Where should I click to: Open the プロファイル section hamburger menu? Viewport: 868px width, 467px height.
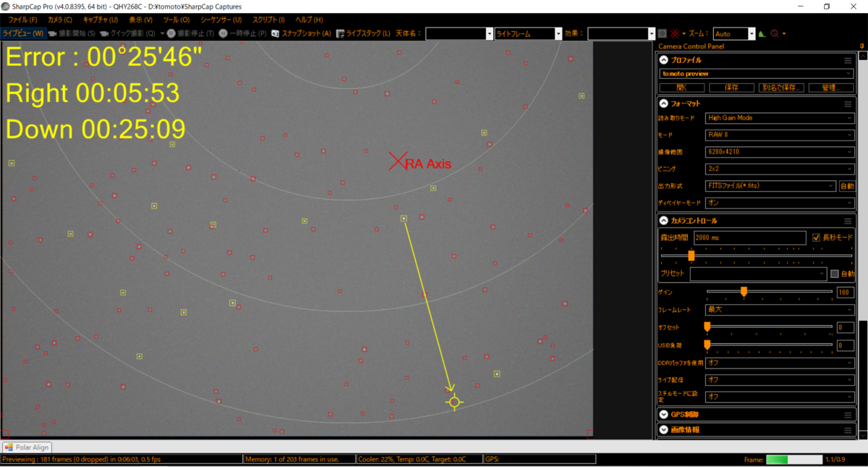tap(848, 60)
